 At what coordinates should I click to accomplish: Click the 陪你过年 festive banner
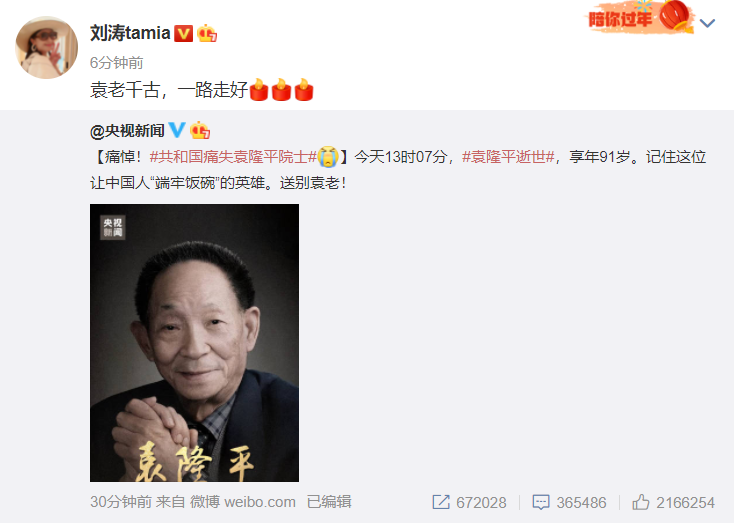(639, 17)
